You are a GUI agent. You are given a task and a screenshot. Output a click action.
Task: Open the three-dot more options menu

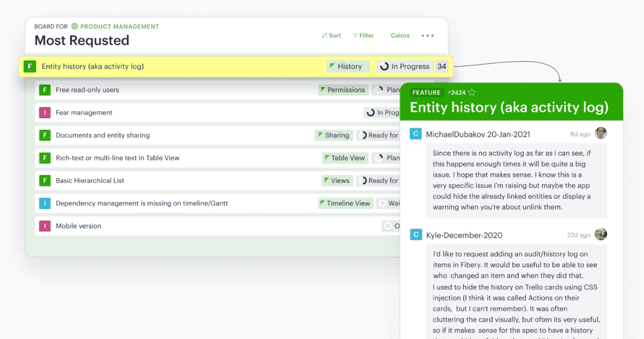(427, 36)
